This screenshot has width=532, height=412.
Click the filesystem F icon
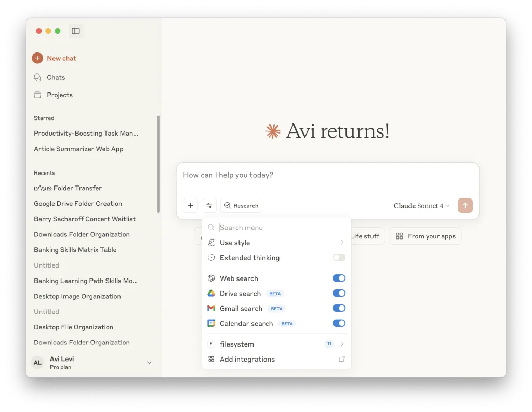pos(211,344)
